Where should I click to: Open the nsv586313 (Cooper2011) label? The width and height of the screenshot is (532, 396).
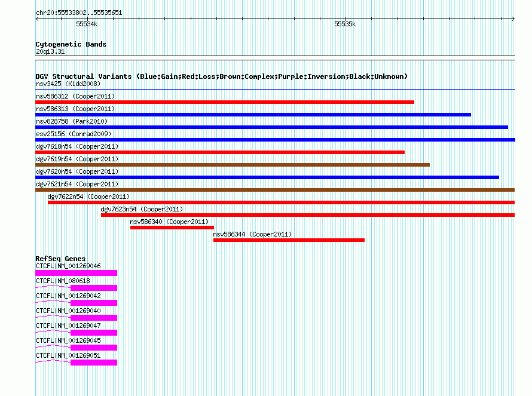pos(75,109)
